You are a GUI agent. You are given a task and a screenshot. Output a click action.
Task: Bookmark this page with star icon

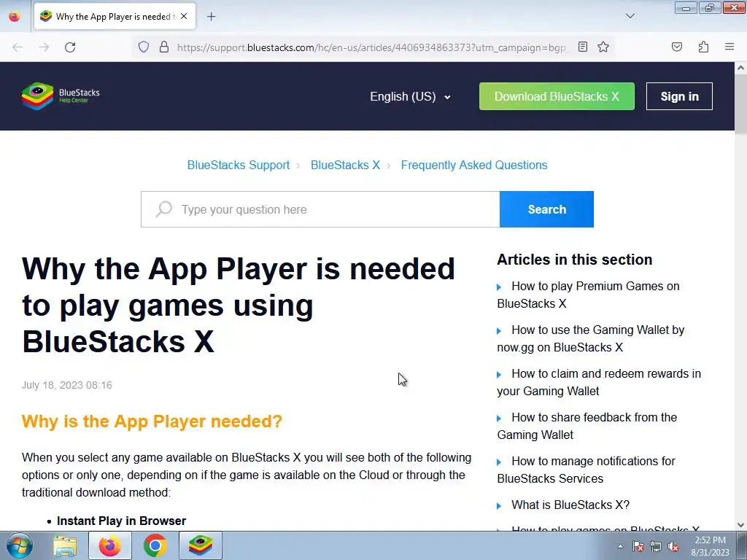pyautogui.click(x=603, y=47)
